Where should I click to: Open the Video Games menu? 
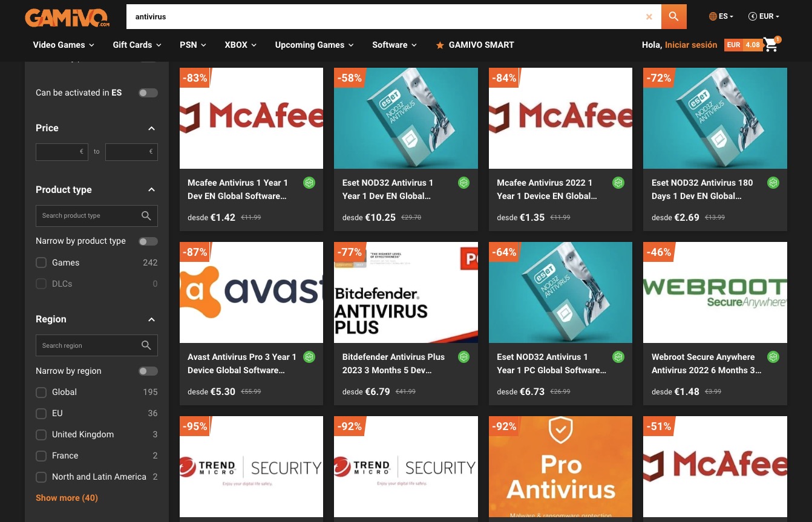(64, 45)
